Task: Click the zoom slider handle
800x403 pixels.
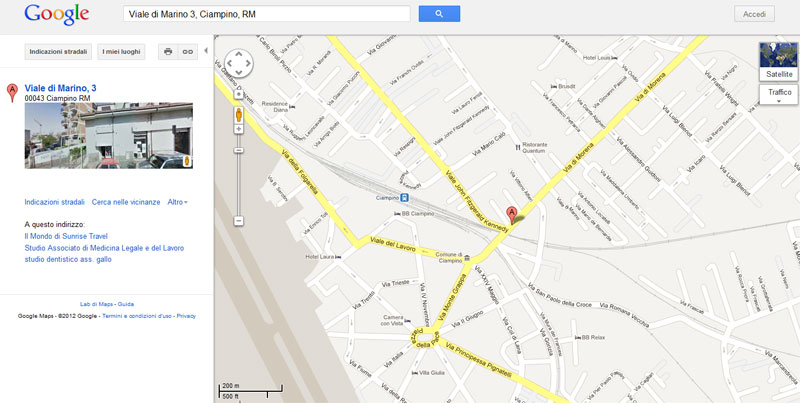Action: (x=239, y=150)
